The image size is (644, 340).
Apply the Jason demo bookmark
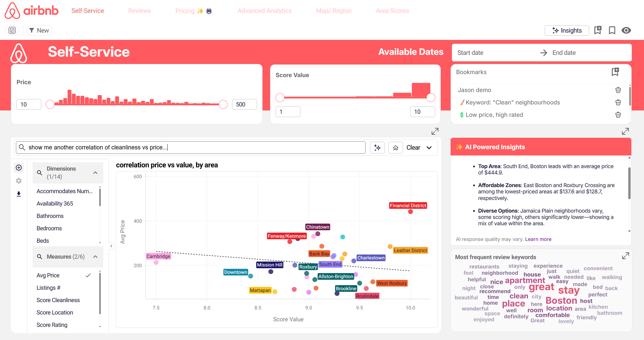tap(474, 90)
